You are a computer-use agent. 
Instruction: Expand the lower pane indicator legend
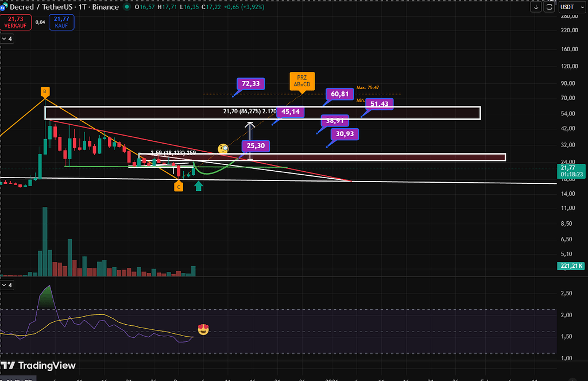[7, 285]
